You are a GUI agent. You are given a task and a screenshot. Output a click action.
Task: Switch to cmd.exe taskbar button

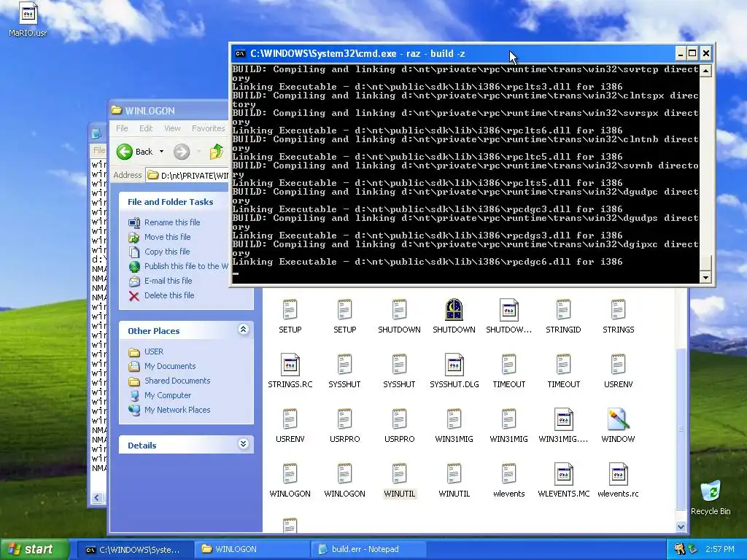click(x=134, y=550)
